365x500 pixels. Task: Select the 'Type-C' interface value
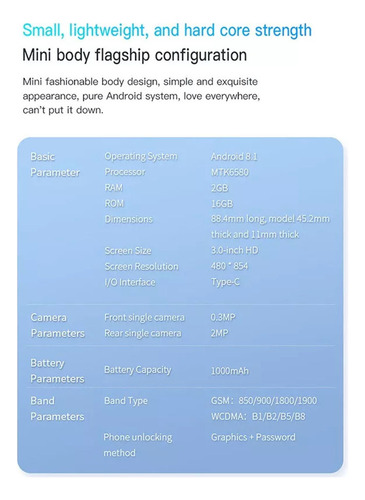point(225,282)
